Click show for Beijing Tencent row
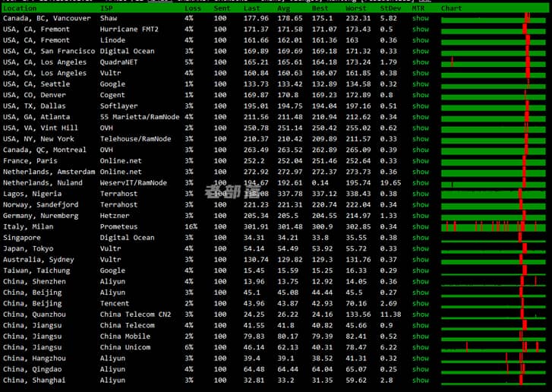This screenshot has height=392, width=552. click(421, 303)
